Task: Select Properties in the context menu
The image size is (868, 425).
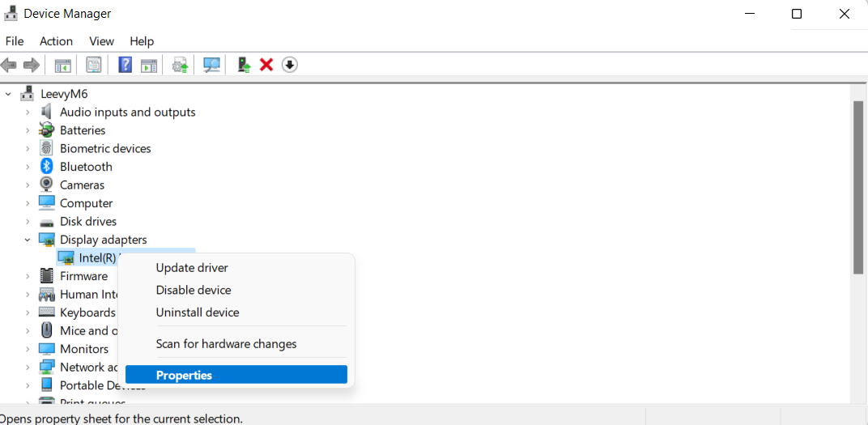Action: [236, 375]
